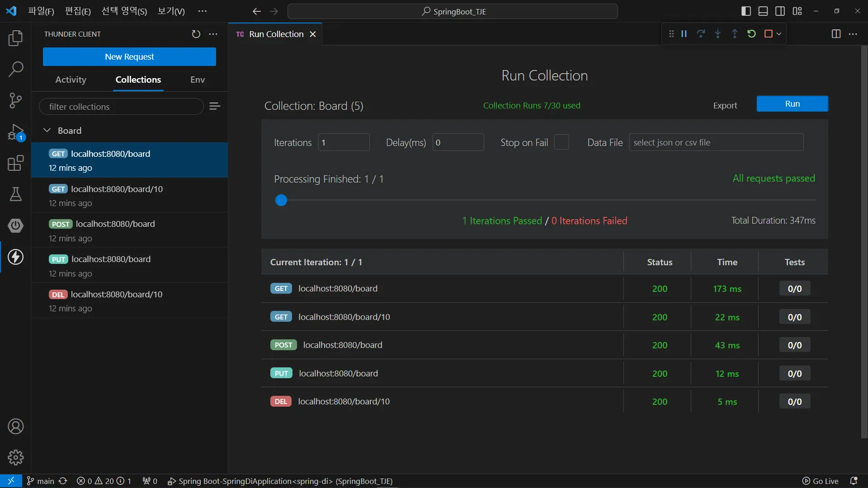Toggle the primary sidebar layout button
Viewport: 868px width, 488px height.
(x=746, y=11)
